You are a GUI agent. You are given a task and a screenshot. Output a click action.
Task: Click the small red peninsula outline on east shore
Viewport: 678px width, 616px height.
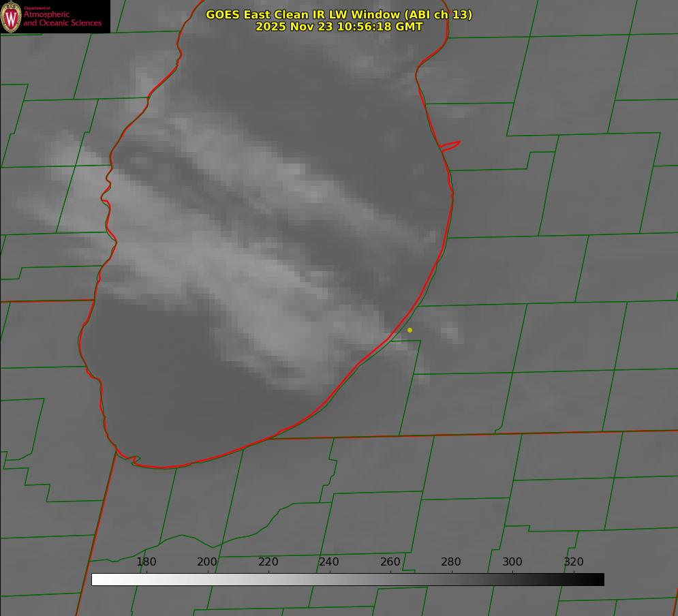click(450, 145)
